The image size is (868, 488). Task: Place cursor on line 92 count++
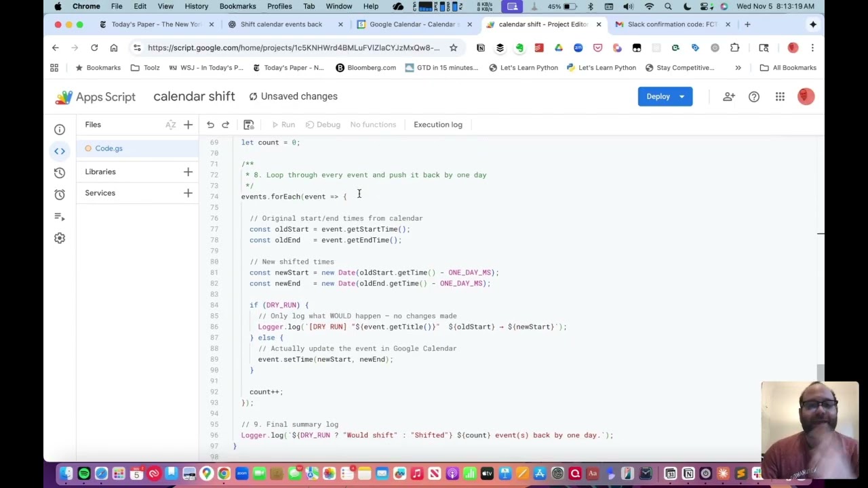click(x=266, y=392)
